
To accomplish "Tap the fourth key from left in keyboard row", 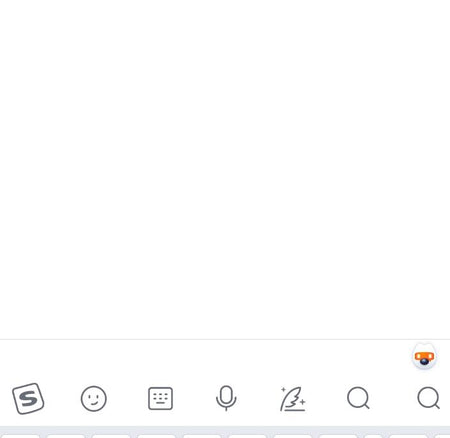I will pos(156,436).
